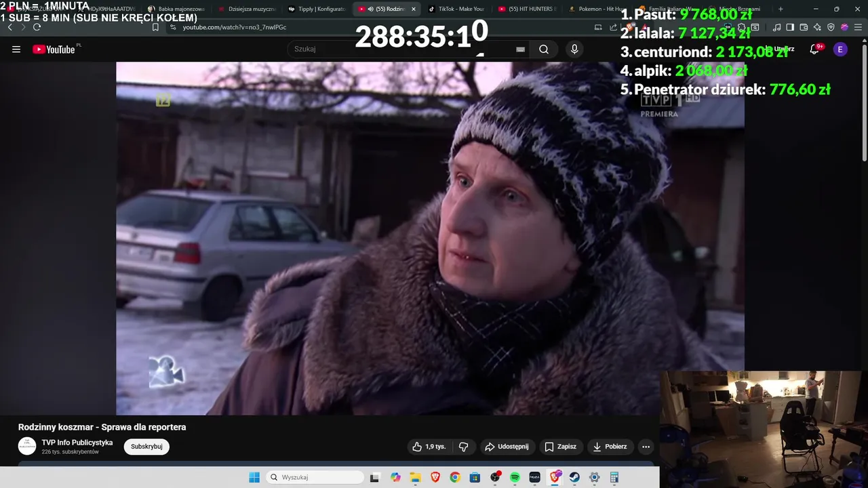Viewport: 868px width, 488px height.
Task: Subscribe with the Subskrybuj button
Action: tap(146, 447)
